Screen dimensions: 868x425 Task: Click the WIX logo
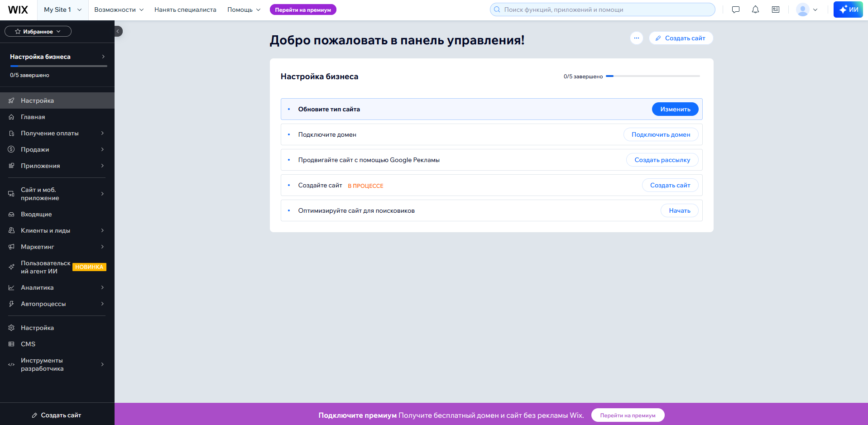(x=17, y=10)
